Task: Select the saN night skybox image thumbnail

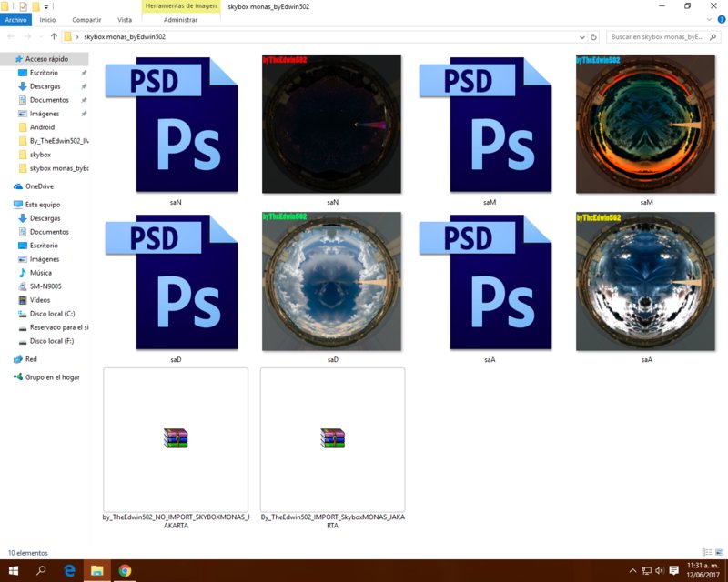Action: [331, 124]
